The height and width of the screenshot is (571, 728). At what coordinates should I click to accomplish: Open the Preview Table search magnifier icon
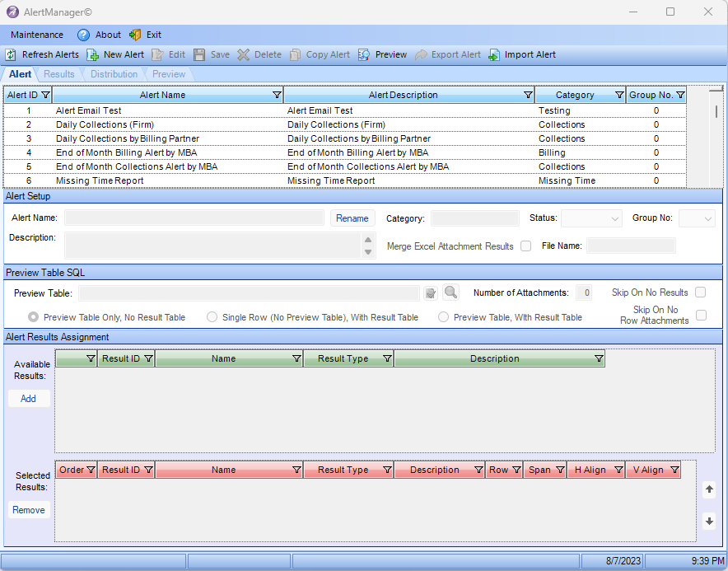[x=450, y=293]
